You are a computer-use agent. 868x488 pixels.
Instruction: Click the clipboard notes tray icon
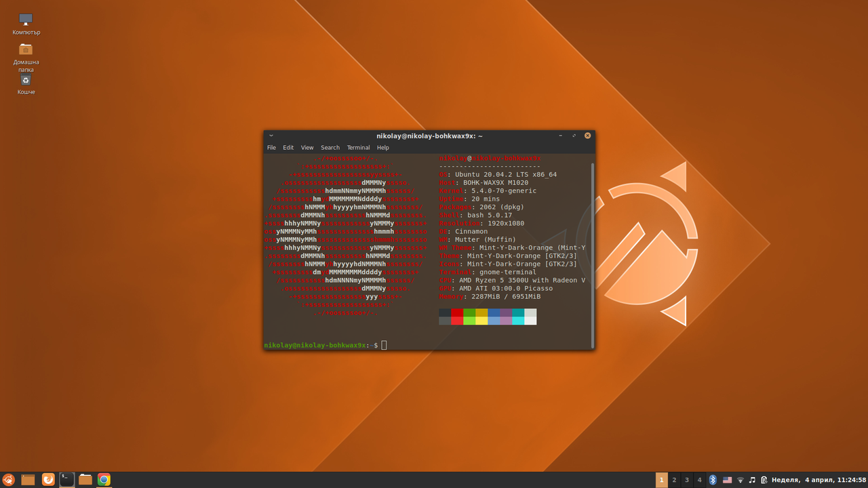coord(764,480)
